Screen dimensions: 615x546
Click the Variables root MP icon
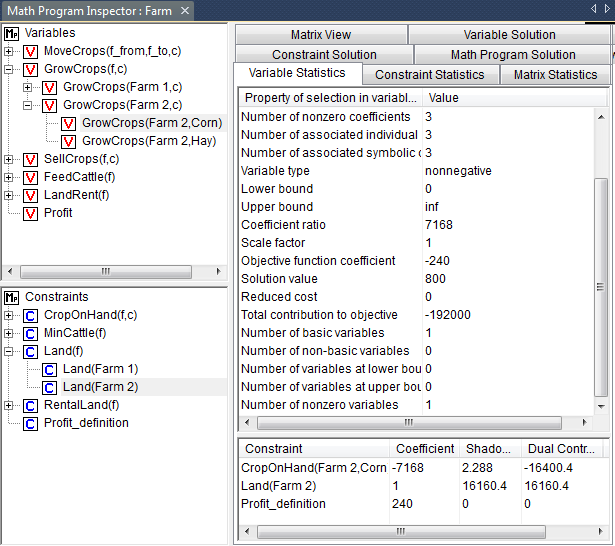pos(11,34)
